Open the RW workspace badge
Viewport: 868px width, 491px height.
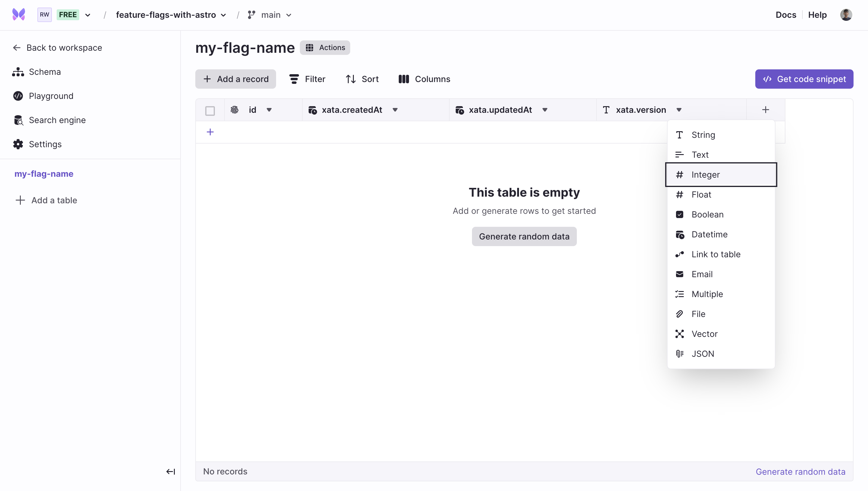[x=45, y=14]
